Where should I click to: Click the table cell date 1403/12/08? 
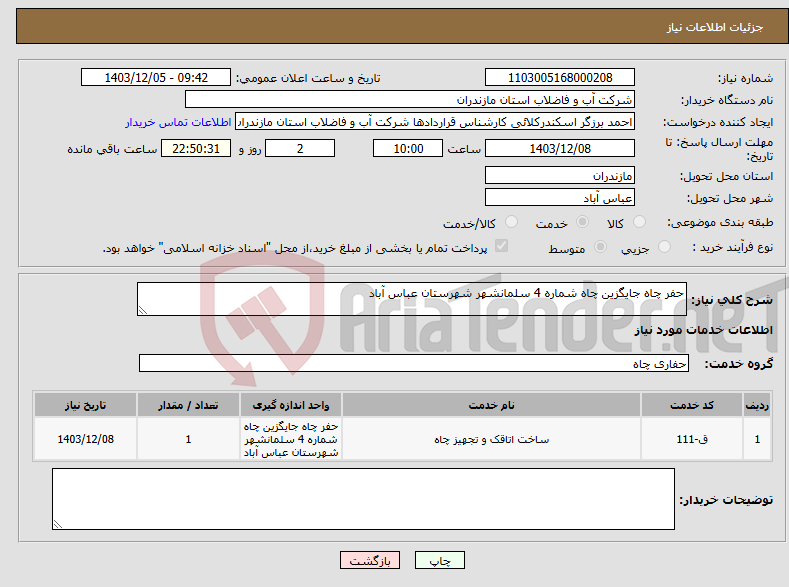coord(85,439)
